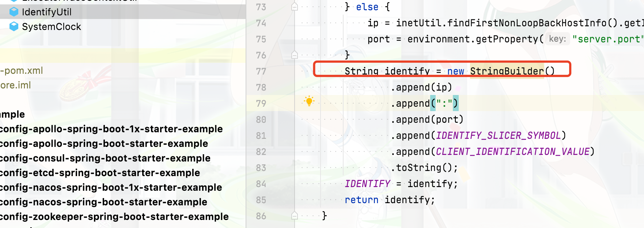The image size is (644, 228).
Task: Select config-etcd-spring-boot-starter-example module
Action: pyautogui.click(x=100, y=173)
